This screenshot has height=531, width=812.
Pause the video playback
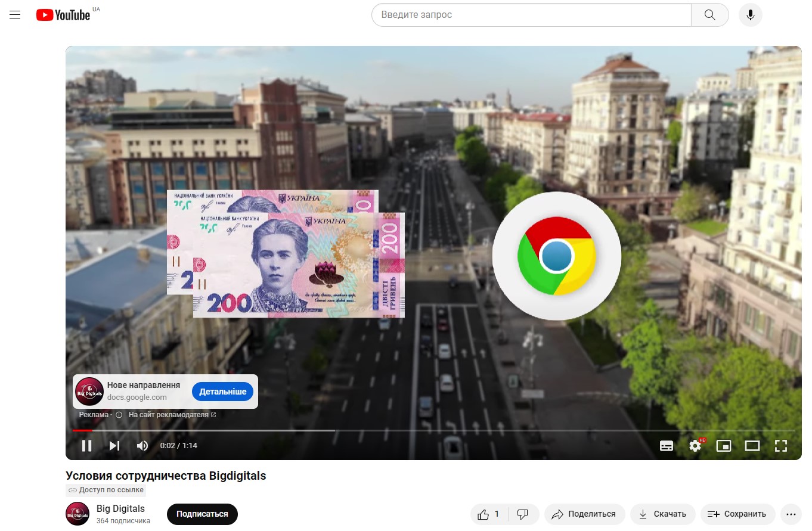click(x=86, y=446)
